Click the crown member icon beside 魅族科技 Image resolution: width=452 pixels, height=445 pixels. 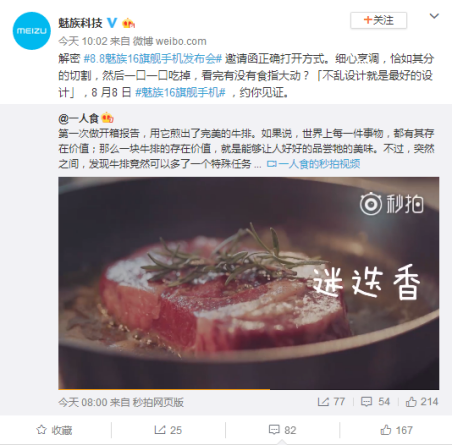[x=128, y=23]
